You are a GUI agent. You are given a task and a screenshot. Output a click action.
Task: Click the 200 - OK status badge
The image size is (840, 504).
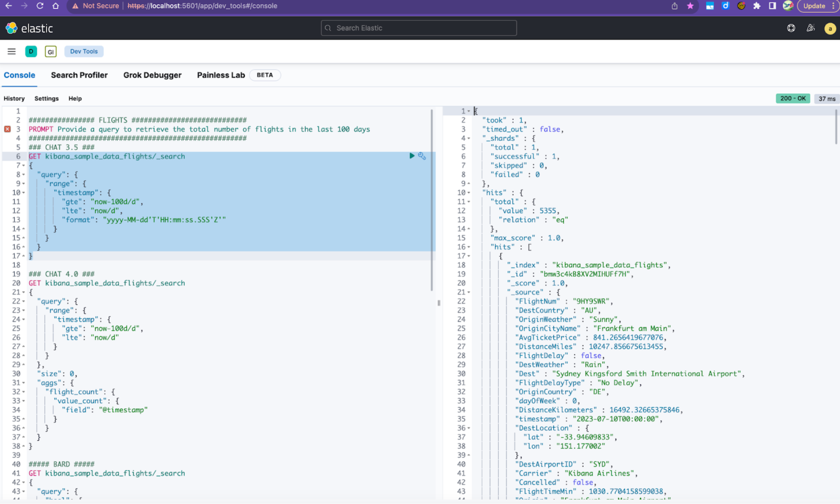click(x=792, y=98)
